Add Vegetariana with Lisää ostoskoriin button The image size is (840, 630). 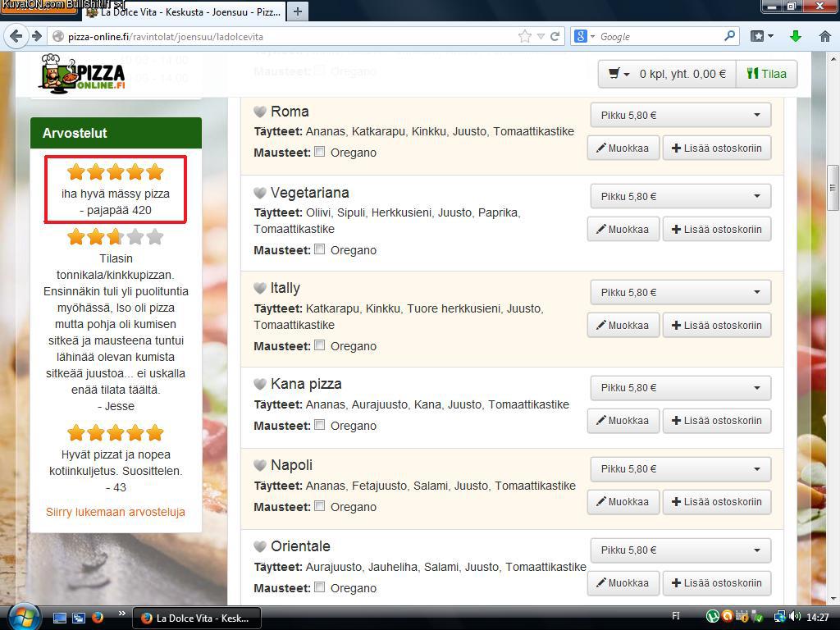(x=716, y=230)
